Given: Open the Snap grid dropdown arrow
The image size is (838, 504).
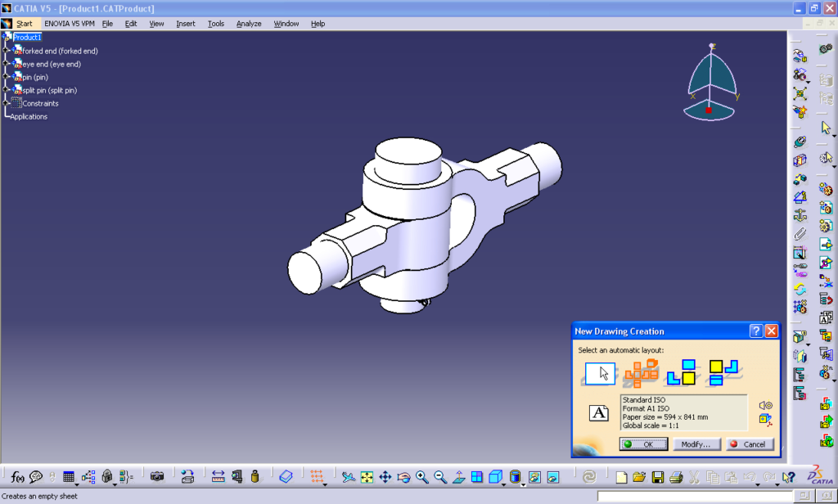Looking at the screenshot, I should [325, 484].
